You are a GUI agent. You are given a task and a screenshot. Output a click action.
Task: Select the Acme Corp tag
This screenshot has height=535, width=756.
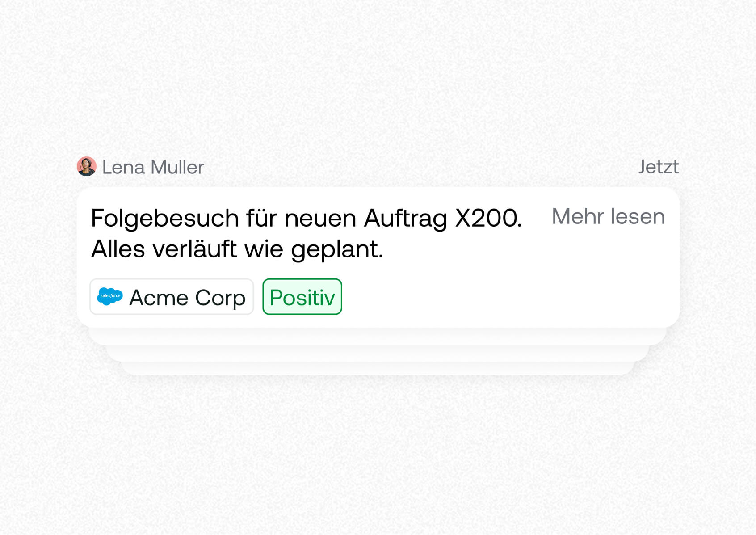[172, 297]
